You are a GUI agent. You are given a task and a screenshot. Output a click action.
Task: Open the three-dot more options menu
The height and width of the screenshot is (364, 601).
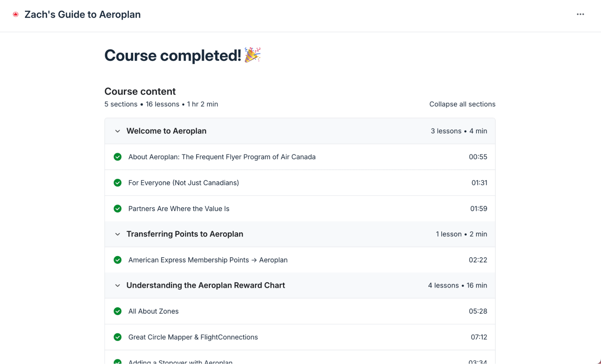580,14
